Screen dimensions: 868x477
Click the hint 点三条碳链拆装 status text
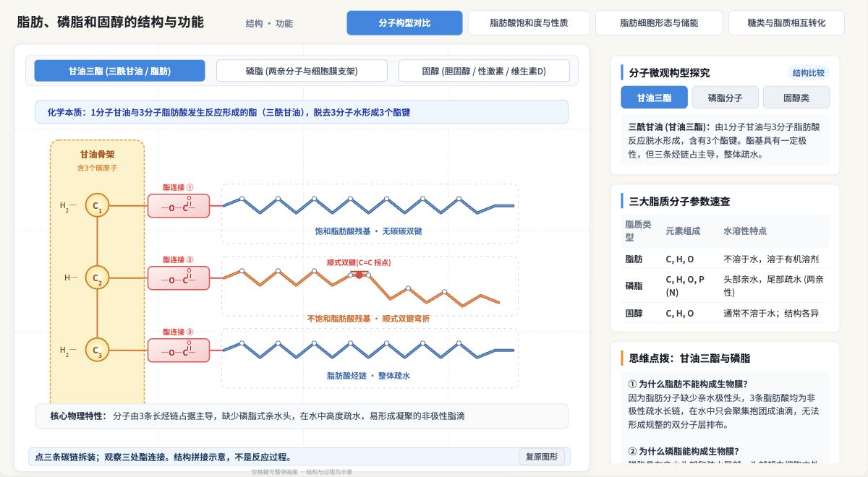163,457
